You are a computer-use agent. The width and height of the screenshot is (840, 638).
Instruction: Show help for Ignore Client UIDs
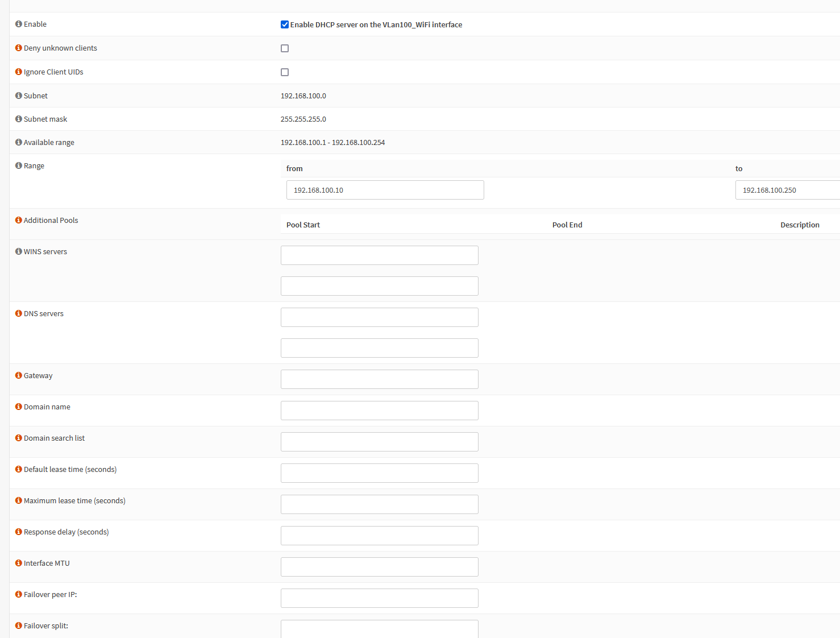(x=19, y=72)
